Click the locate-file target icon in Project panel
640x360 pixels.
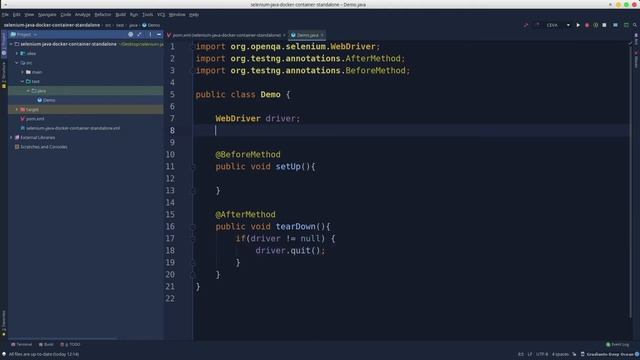[131, 35]
